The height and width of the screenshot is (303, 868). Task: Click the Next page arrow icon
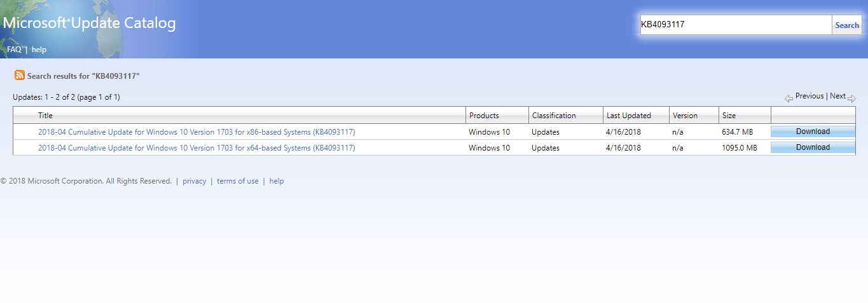851,98
